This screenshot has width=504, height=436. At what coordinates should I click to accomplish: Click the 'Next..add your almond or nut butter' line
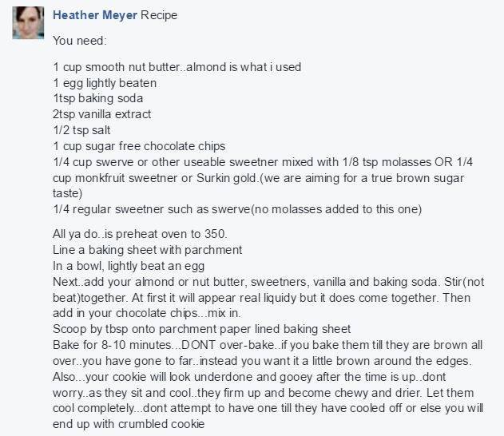click(268, 282)
